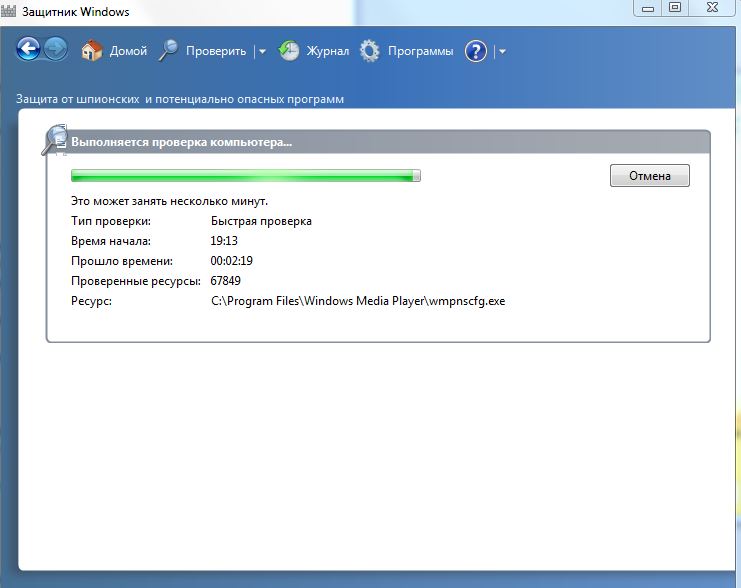Go to the Домой tab
Screen dimensions: 741x588
click(x=128, y=51)
